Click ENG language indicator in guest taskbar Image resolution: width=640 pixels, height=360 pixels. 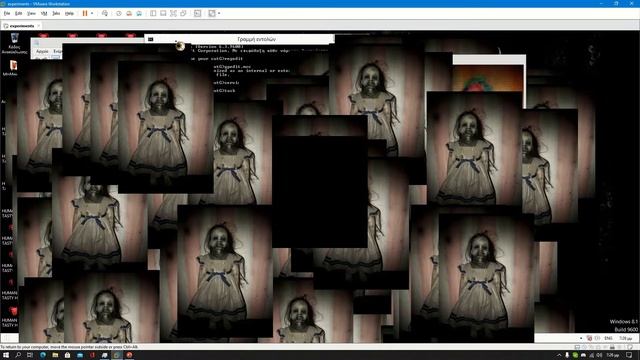pos(608,338)
